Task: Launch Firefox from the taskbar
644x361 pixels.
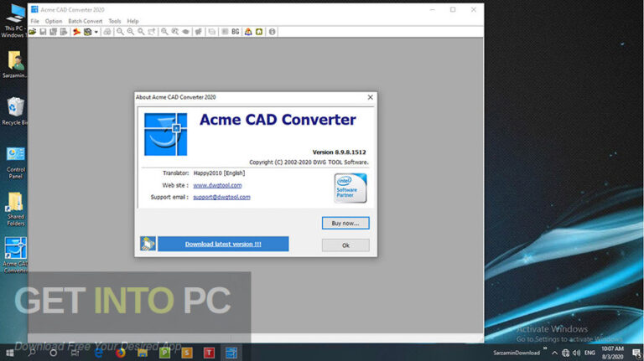Action: click(x=121, y=353)
